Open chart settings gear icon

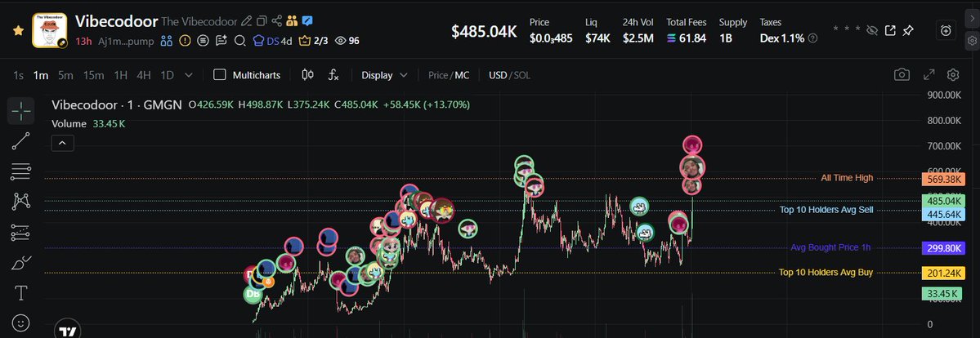[x=952, y=75]
